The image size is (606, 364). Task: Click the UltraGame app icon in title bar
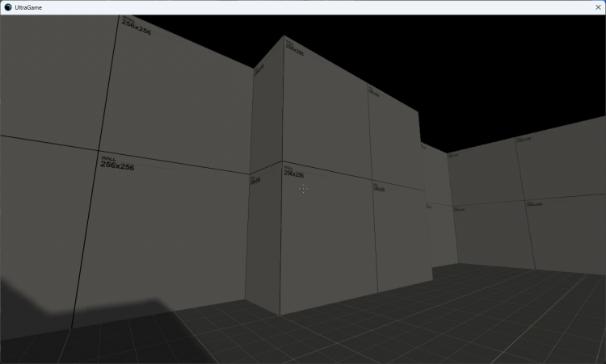click(8, 6)
